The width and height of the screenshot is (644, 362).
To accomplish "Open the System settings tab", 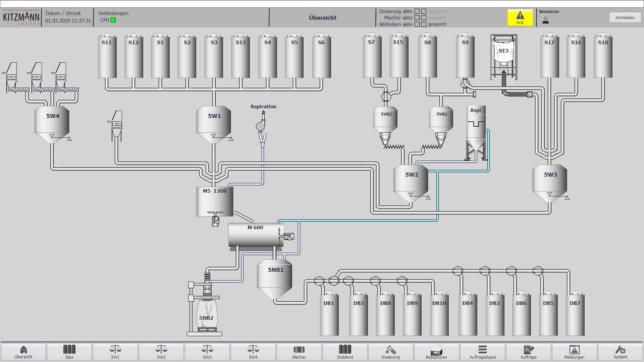I will 621,352.
